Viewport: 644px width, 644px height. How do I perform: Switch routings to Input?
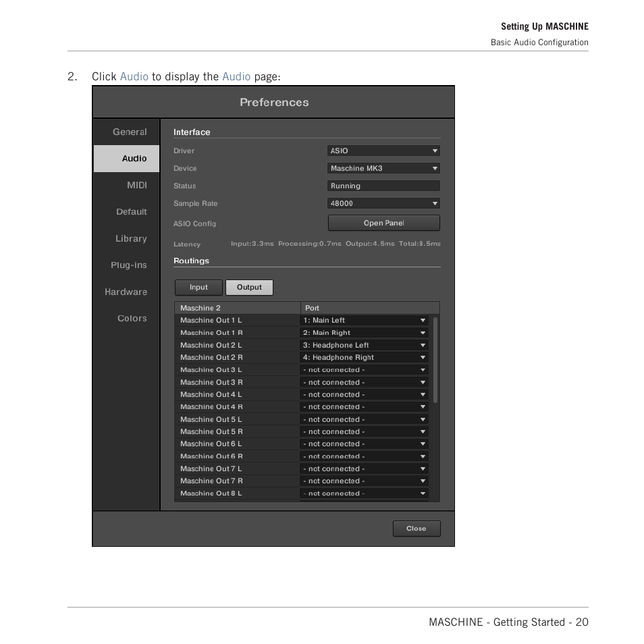pyautogui.click(x=198, y=288)
